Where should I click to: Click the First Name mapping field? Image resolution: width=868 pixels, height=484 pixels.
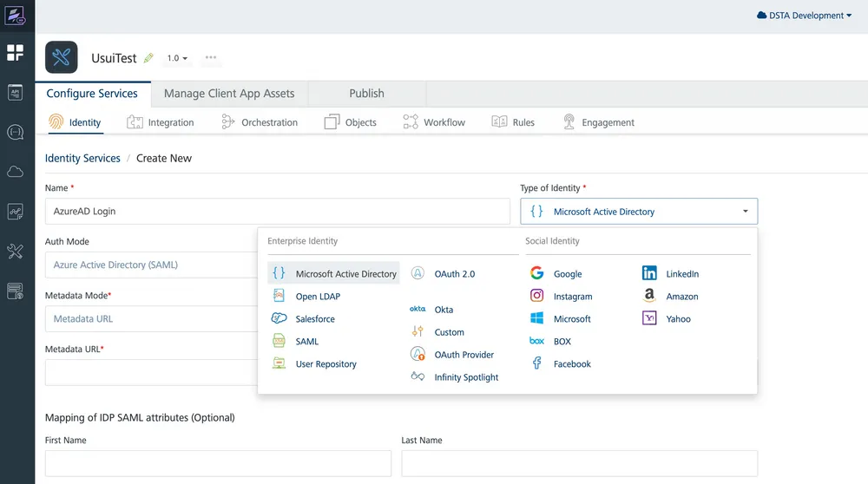218,463
